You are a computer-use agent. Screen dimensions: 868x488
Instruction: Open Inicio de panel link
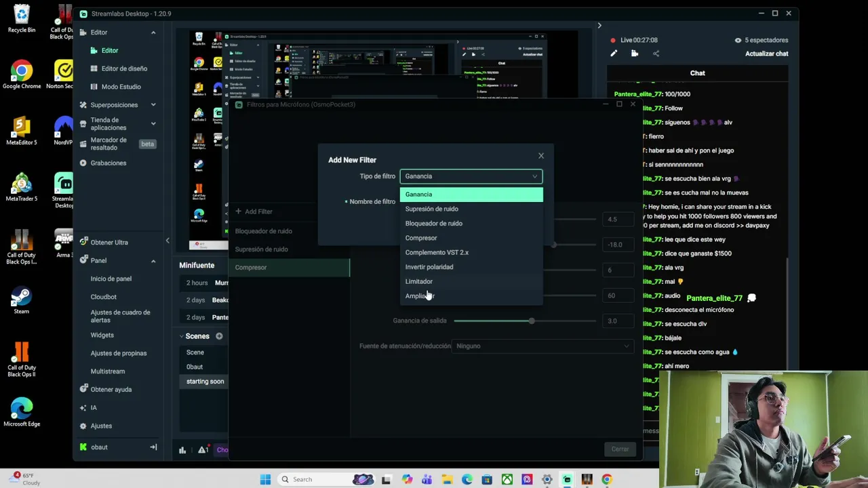click(x=111, y=279)
